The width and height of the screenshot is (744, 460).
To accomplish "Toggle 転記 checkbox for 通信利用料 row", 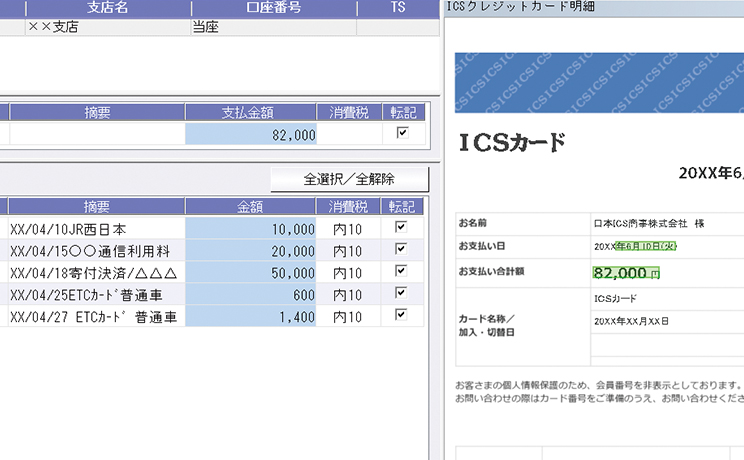I will click(x=402, y=250).
